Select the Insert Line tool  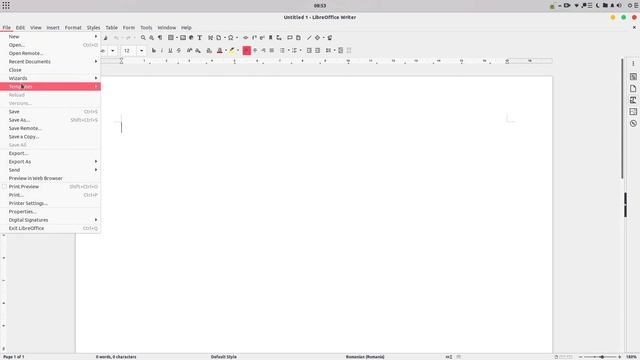[x=309, y=38]
